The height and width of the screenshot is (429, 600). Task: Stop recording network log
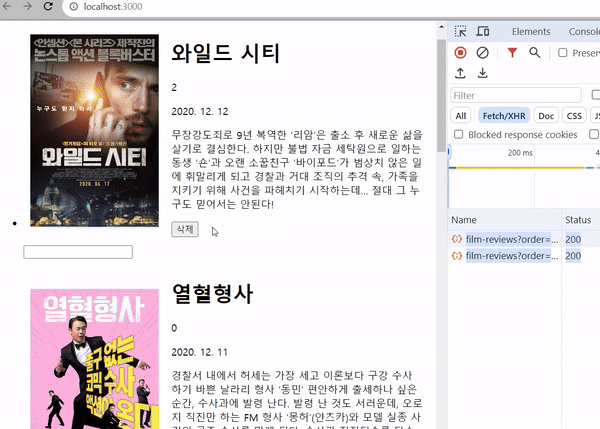(460, 52)
